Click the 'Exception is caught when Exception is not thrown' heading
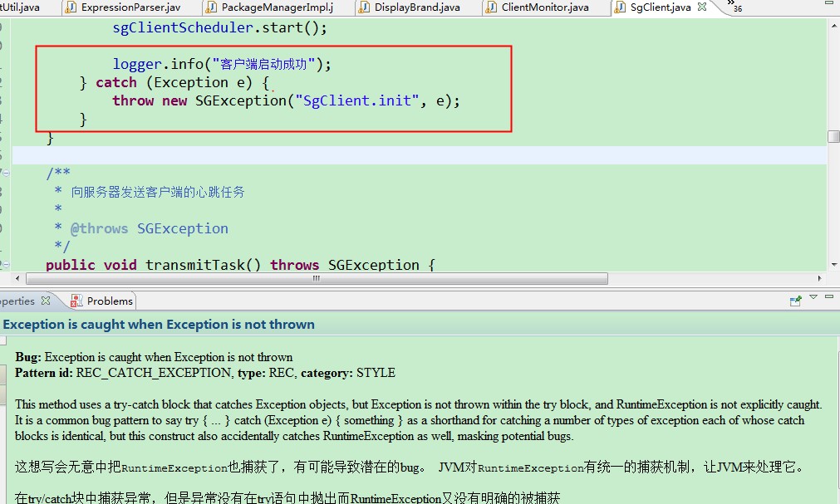The height and width of the screenshot is (504, 840). [159, 324]
